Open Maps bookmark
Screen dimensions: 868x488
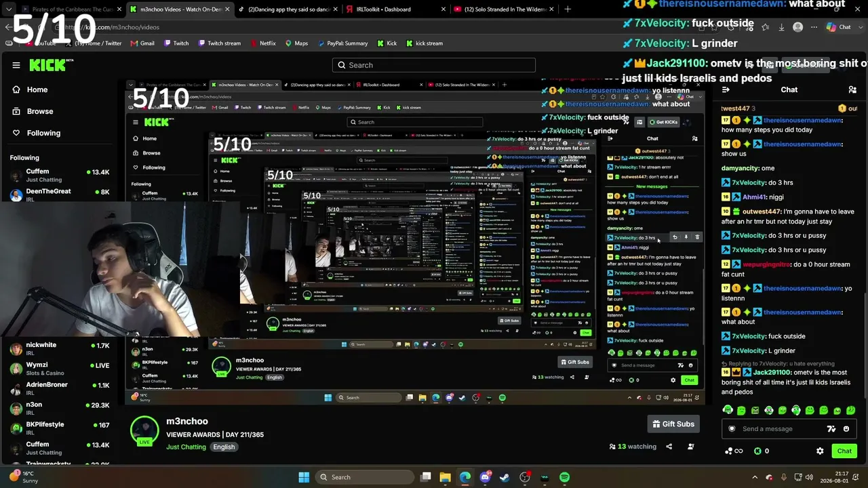pos(296,43)
